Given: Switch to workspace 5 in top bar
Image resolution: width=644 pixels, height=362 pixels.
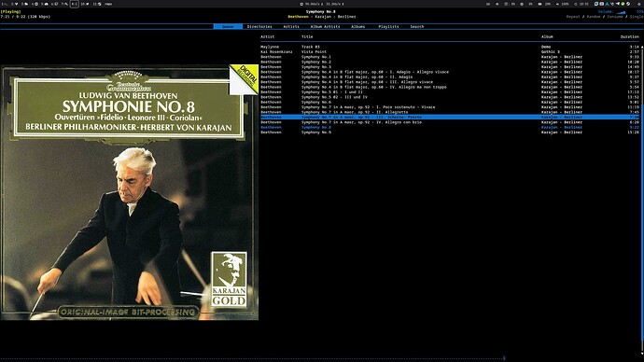Looking at the screenshot, I should click(x=45, y=4).
